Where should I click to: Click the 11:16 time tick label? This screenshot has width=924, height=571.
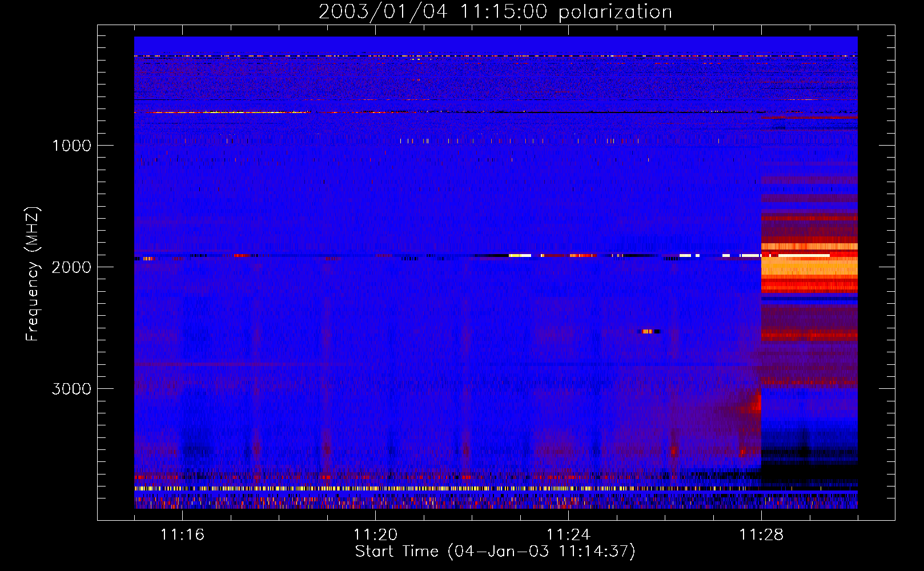point(182,534)
